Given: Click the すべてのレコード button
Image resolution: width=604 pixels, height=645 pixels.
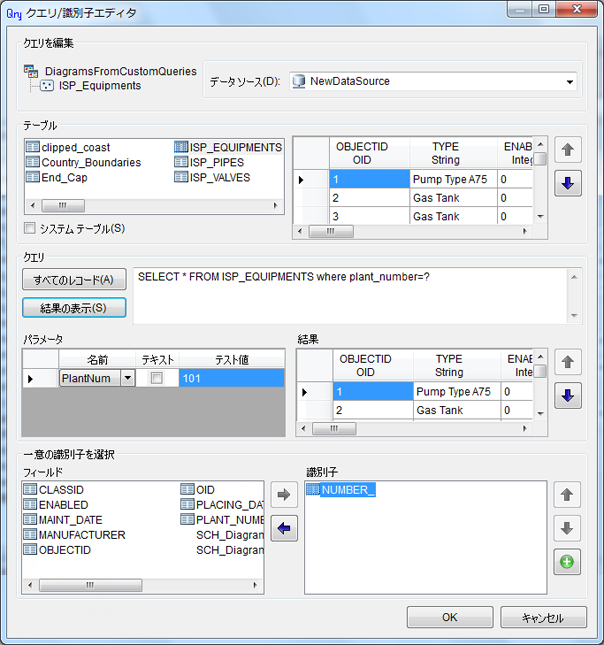Looking at the screenshot, I should 74,280.
